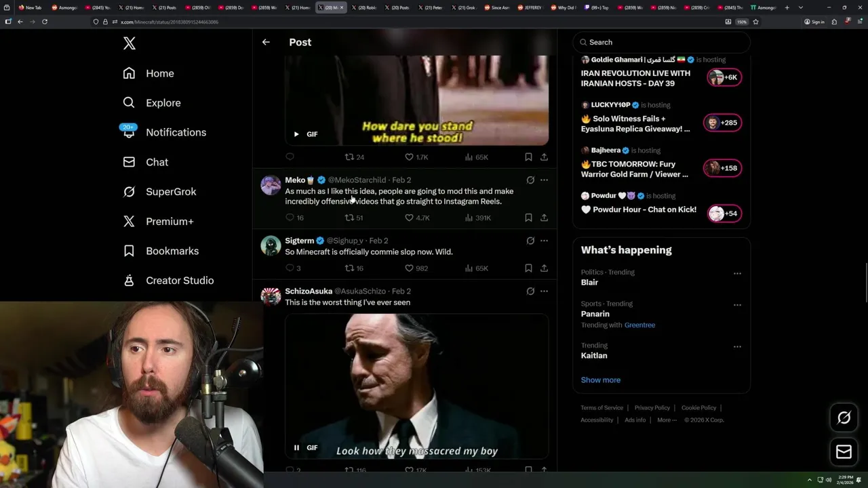Play the 'How dare you stand' GIF

(296, 134)
